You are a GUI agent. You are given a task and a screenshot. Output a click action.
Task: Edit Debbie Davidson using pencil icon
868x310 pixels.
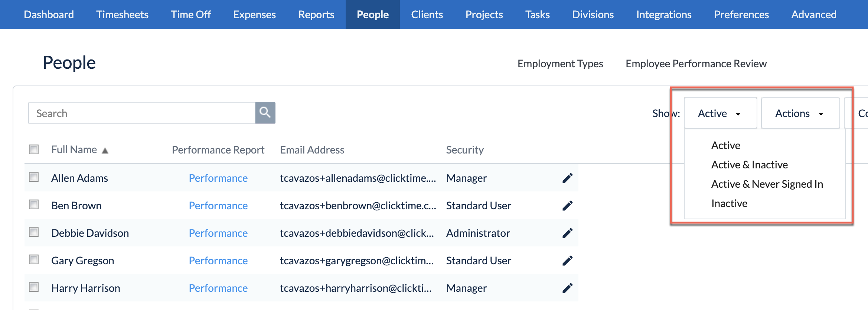pos(567,233)
